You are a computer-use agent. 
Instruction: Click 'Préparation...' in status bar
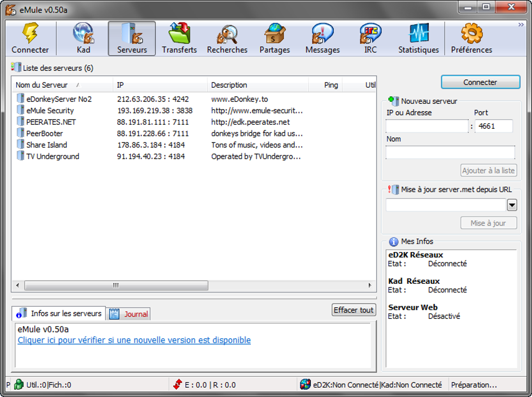474,385
